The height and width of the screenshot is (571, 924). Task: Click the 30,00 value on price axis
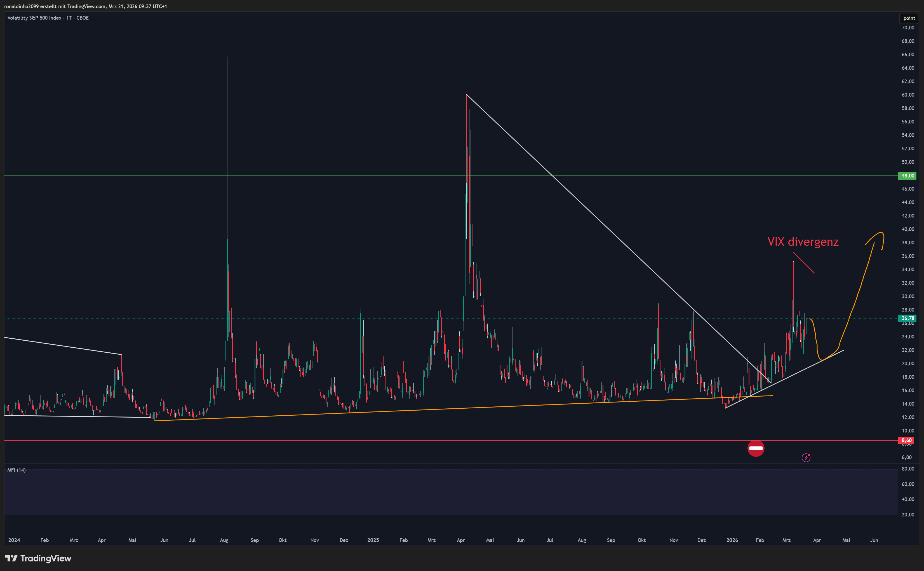(908, 296)
